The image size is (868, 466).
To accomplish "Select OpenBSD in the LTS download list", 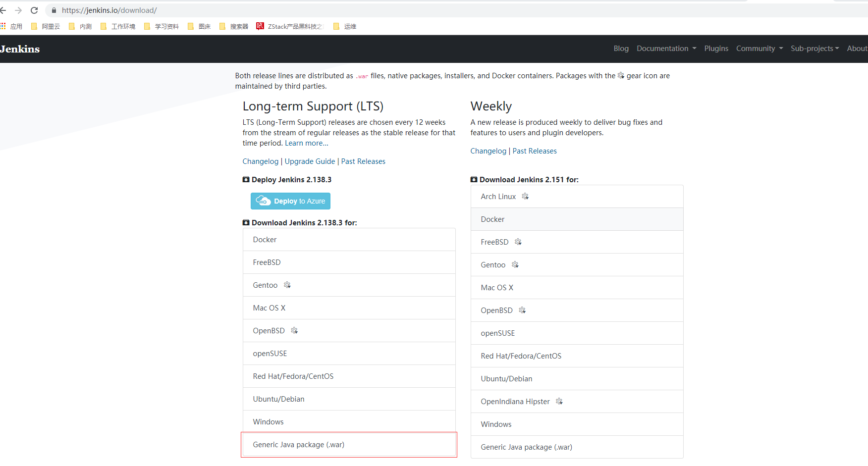I will pyautogui.click(x=349, y=331).
